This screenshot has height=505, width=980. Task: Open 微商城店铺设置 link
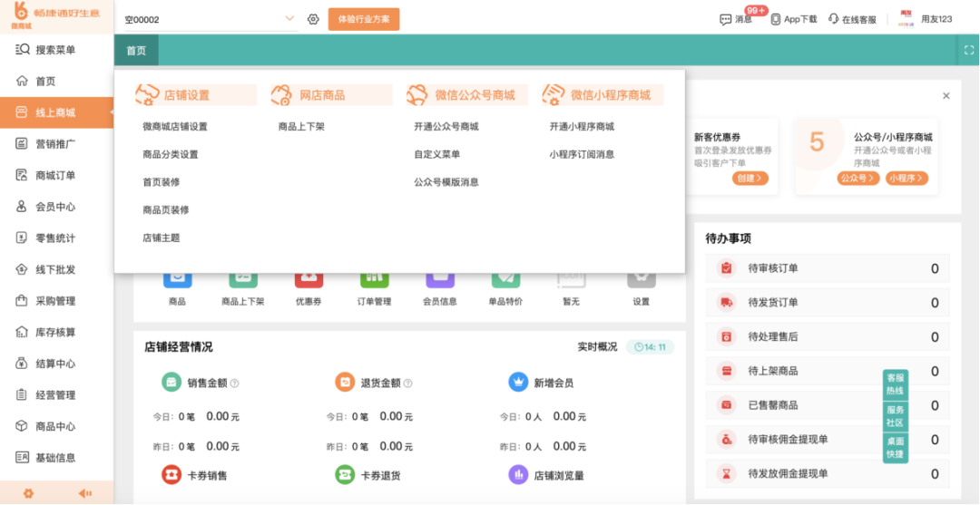coord(175,127)
